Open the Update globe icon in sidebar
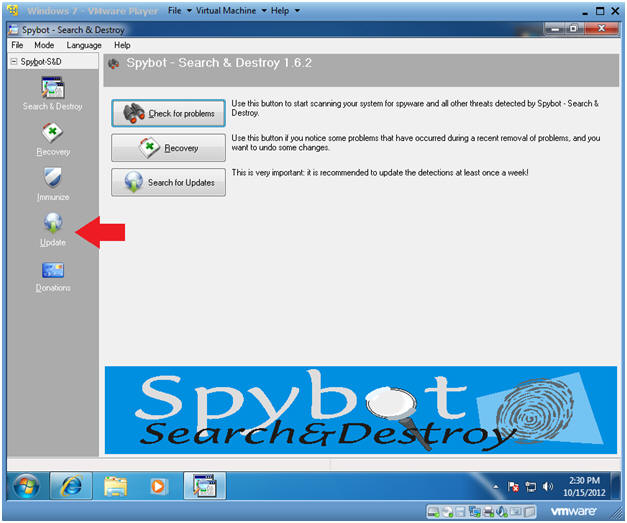 52,229
